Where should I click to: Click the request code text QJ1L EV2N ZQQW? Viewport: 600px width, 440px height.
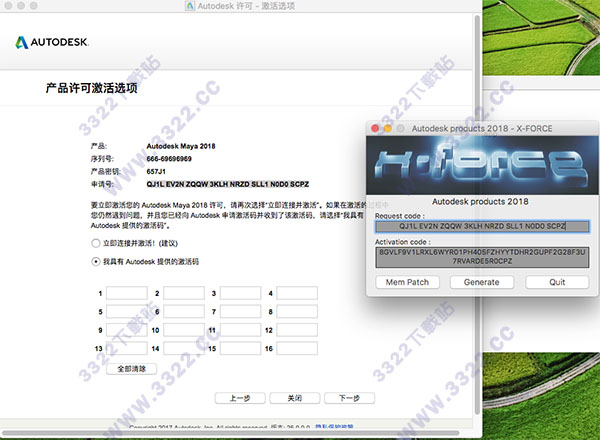tap(227, 184)
